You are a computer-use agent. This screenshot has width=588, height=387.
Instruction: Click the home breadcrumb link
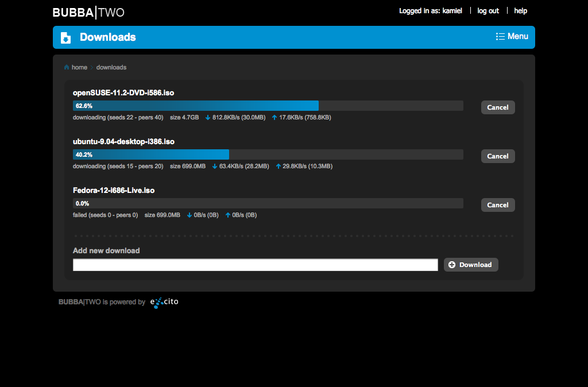click(x=79, y=67)
